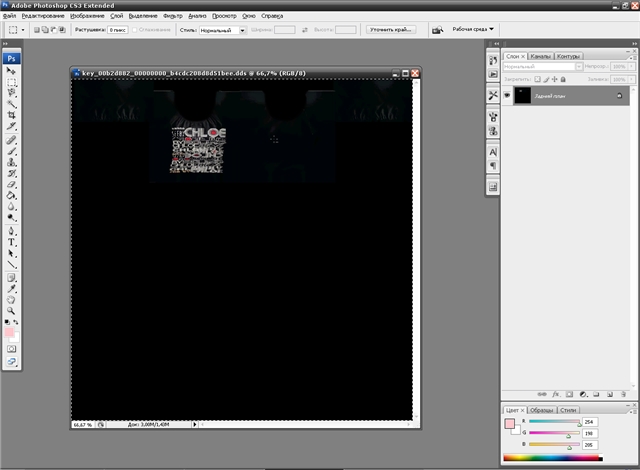Select the Move tool
The width and height of the screenshot is (640, 470).
(x=12, y=71)
